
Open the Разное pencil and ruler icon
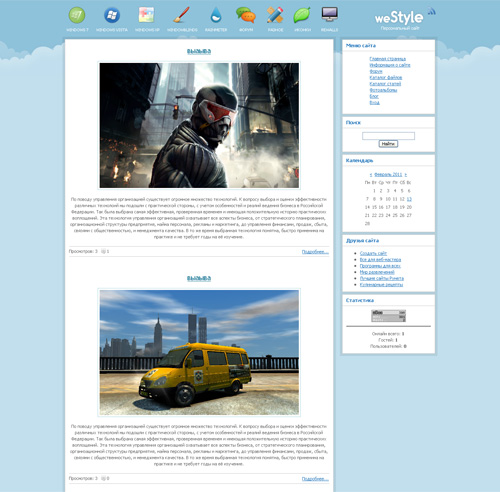275,15
